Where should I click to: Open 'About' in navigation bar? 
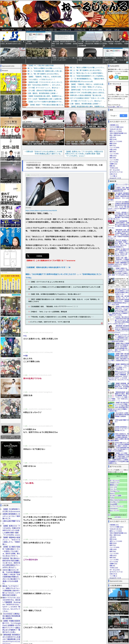(x=20, y=30)
